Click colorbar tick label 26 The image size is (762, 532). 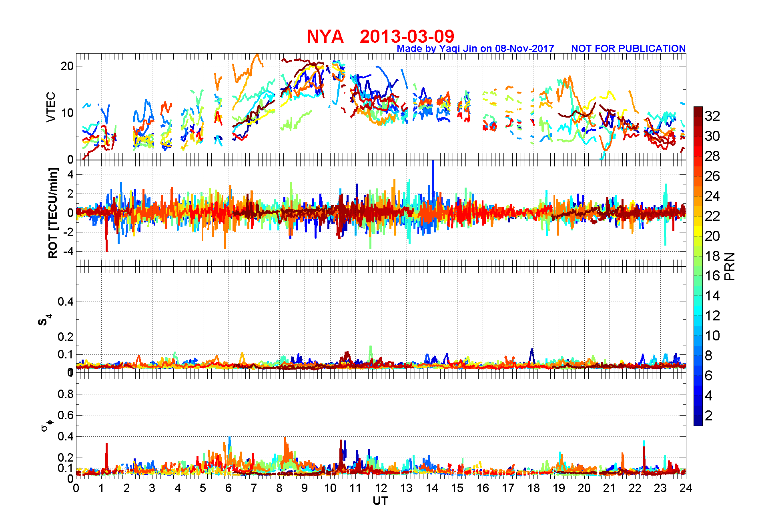(712, 176)
